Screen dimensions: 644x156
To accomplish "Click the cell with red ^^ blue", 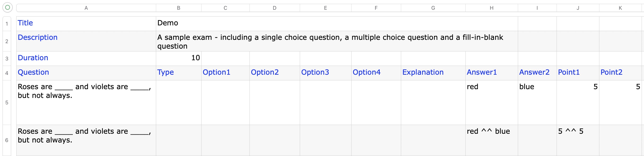I will point(491,140).
